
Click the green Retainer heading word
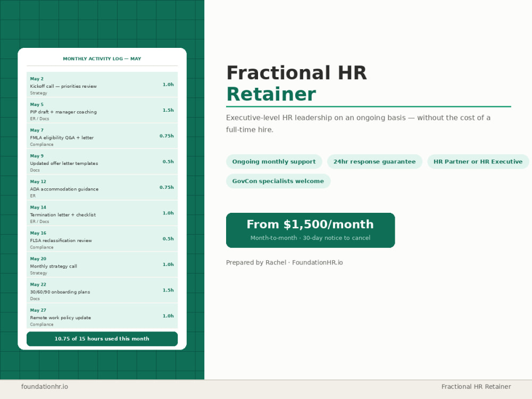pos(271,94)
